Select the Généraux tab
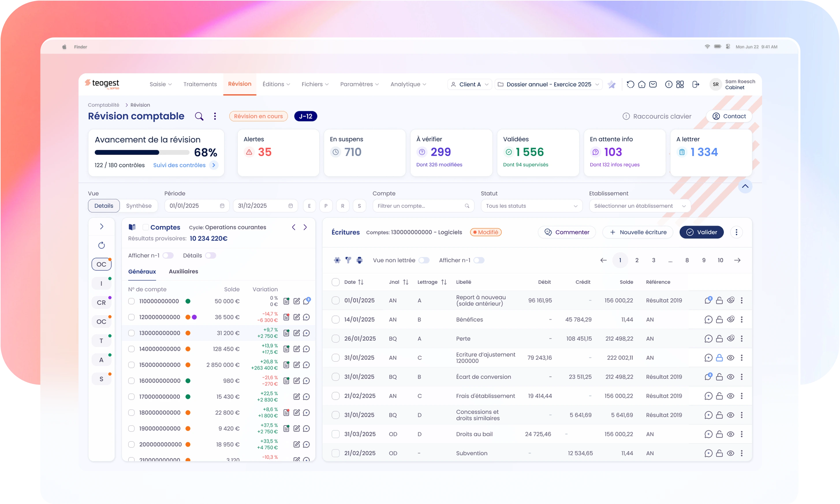Image resolution: width=840 pixels, height=504 pixels. point(142,271)
